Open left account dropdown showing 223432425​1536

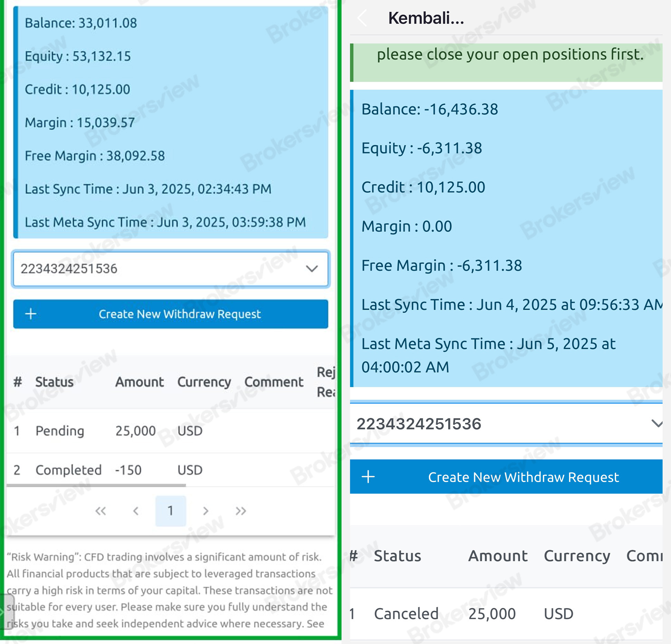pos(171,269)
